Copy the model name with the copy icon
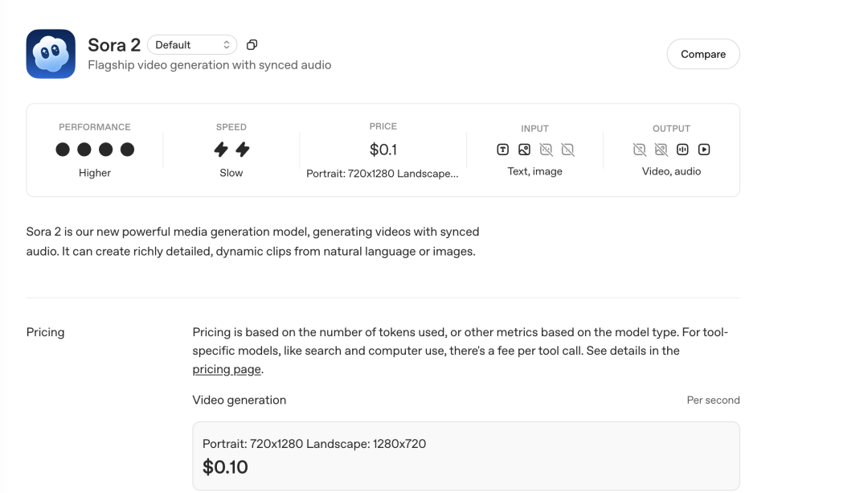 (252, 45)
